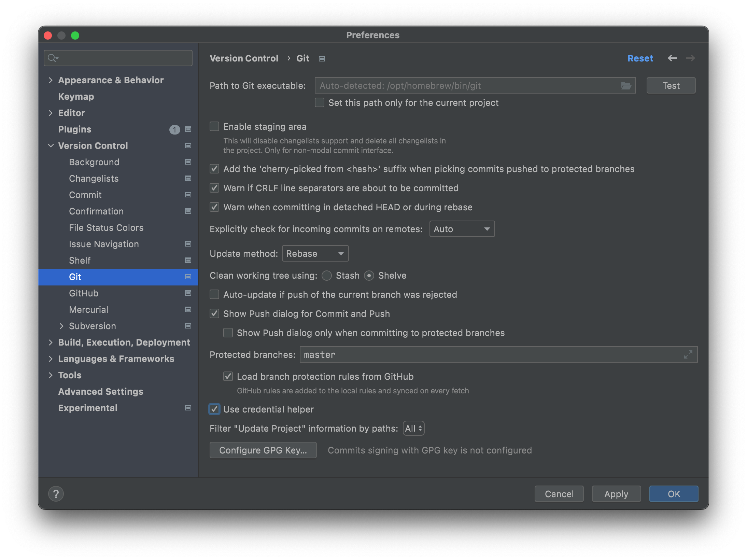Expand the Build, Execution, Deployment section
The width and height of the screenshot is (747, 560).
(x=51, y=342)
